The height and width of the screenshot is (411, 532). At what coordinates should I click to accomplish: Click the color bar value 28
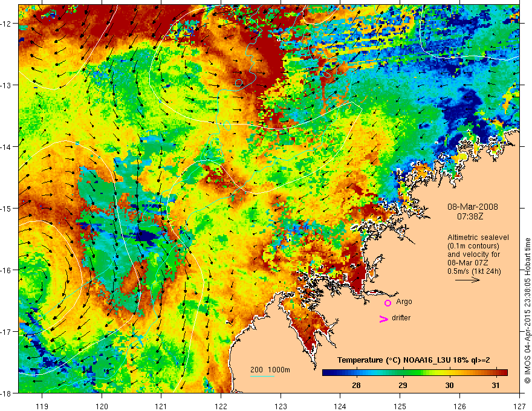[356, 385]
